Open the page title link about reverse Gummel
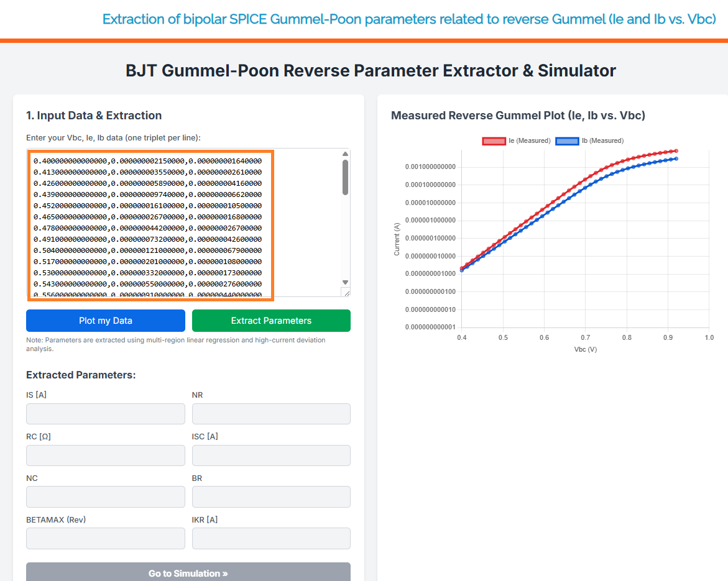This screenshot has width=728, height=581. tap(409, 19)
